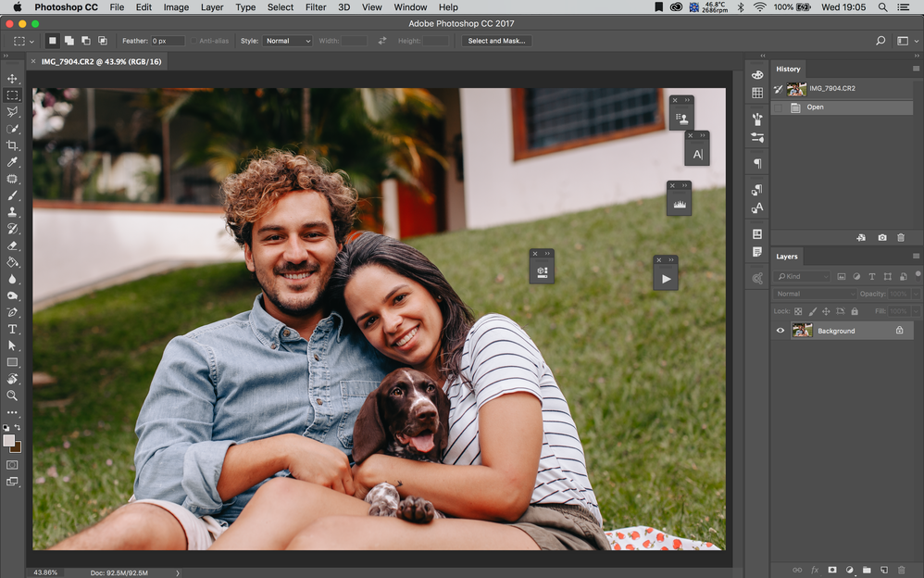Open the Style dropdown set to Normal
The width and height of the screenshot is (924, 578).
point(287,41)
